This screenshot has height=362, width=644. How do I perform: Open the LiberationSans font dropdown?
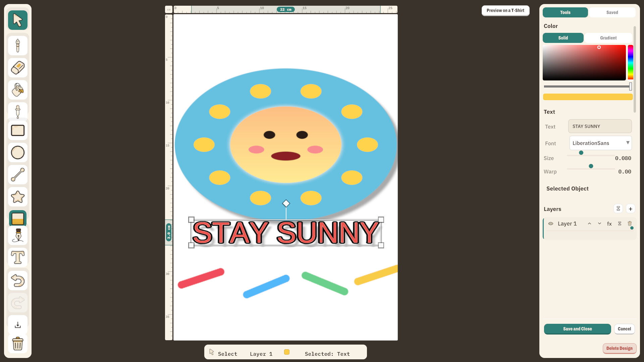600,143
